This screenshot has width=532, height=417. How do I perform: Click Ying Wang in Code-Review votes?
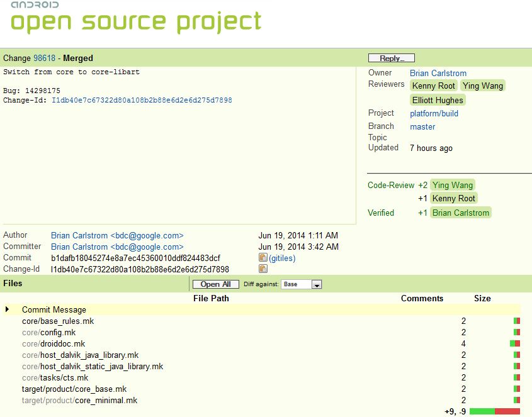coord(453,185)
